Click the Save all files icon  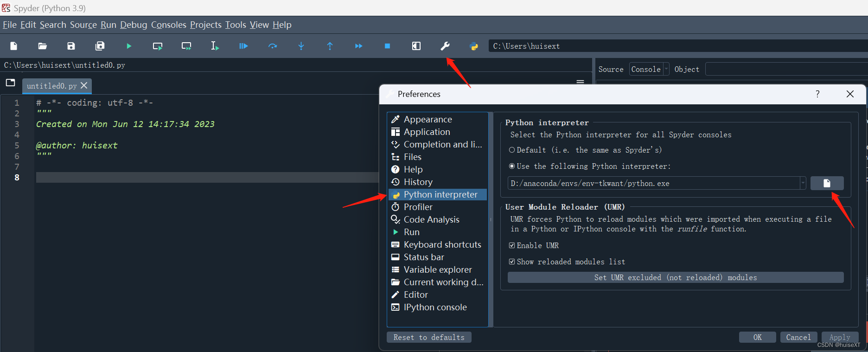(x=100, y=46)
